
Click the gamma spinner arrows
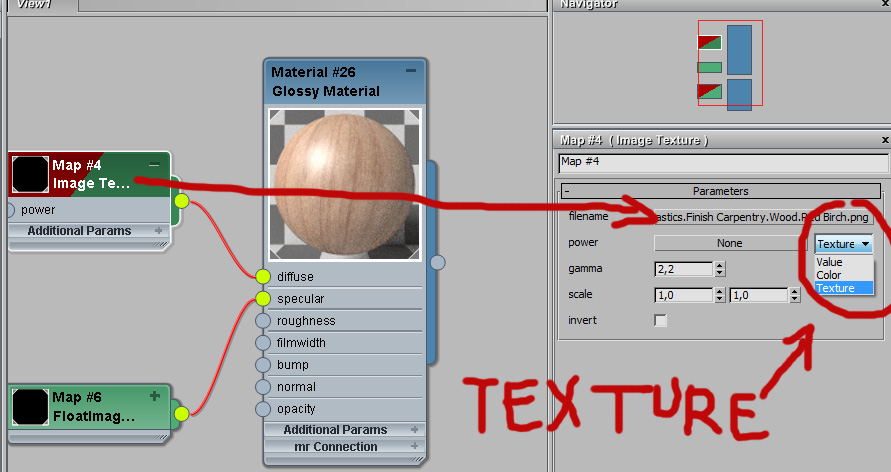[720, 269]
